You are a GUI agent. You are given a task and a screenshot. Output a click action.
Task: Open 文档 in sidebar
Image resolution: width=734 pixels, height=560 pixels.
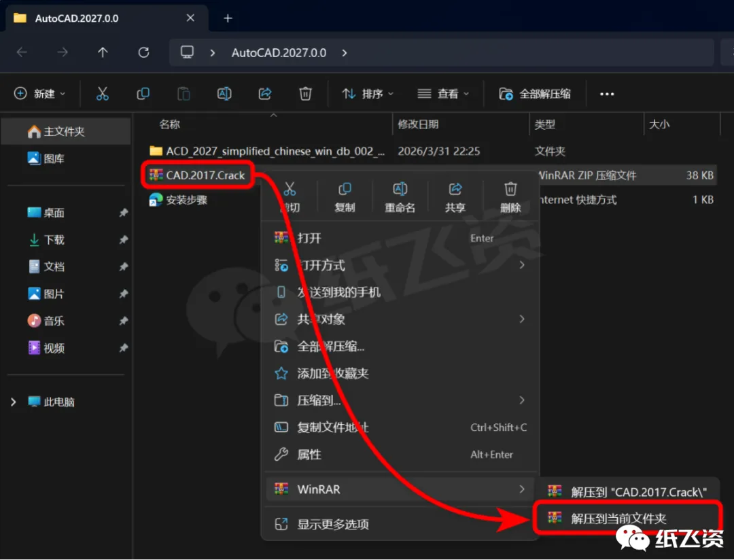pos(65,266)
